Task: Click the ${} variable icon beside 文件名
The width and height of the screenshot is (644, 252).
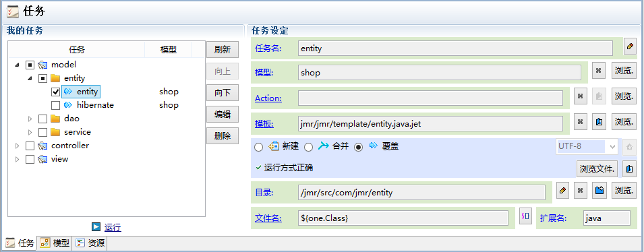Action: pos(525,216)
